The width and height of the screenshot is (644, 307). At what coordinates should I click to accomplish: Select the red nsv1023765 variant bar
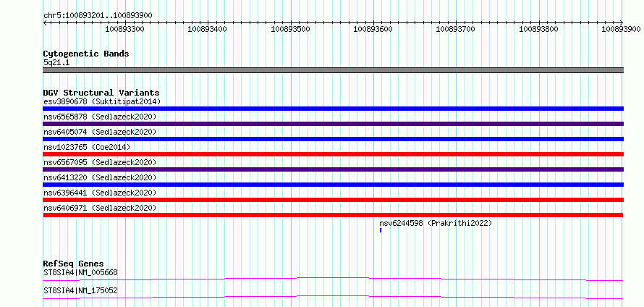(x=333, y=154)
